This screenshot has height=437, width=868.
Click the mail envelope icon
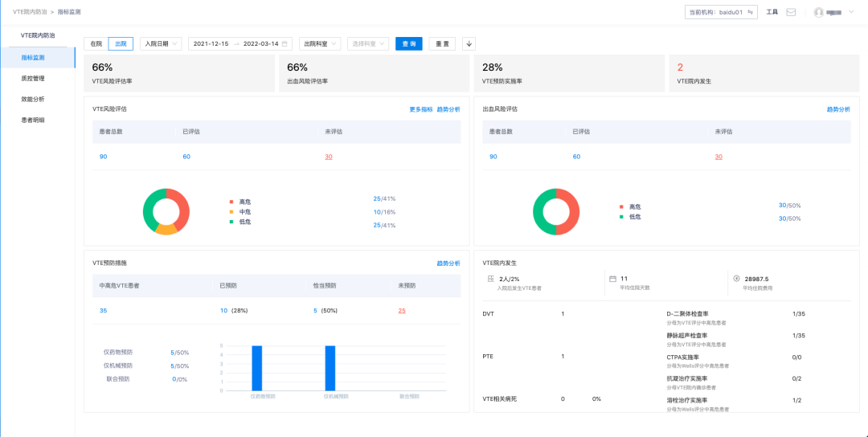[x=791, y=12]
